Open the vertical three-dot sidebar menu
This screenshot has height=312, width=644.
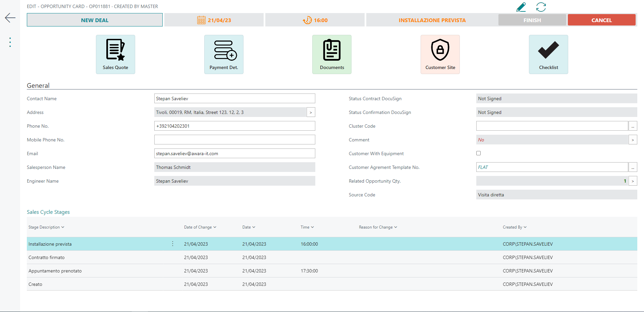click(10, 42)
